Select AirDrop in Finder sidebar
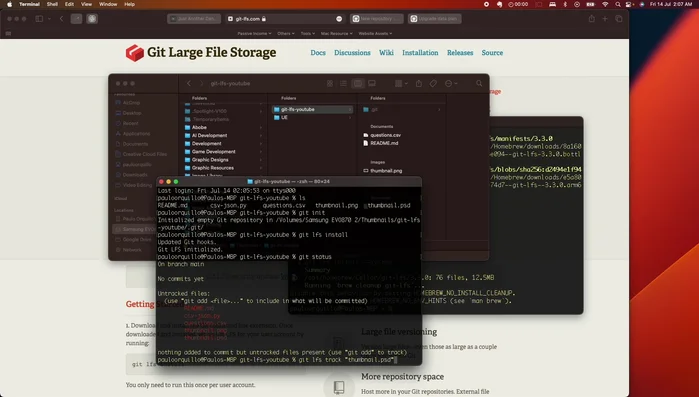699x397 pixels. point(127,102)
